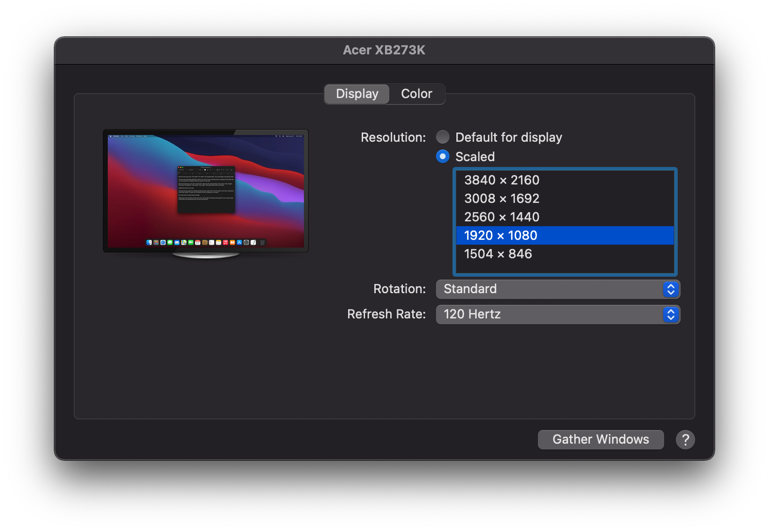Click the Acer XB273K window title bar
This screenshot has height=532, width=769.
click(384, 50)
